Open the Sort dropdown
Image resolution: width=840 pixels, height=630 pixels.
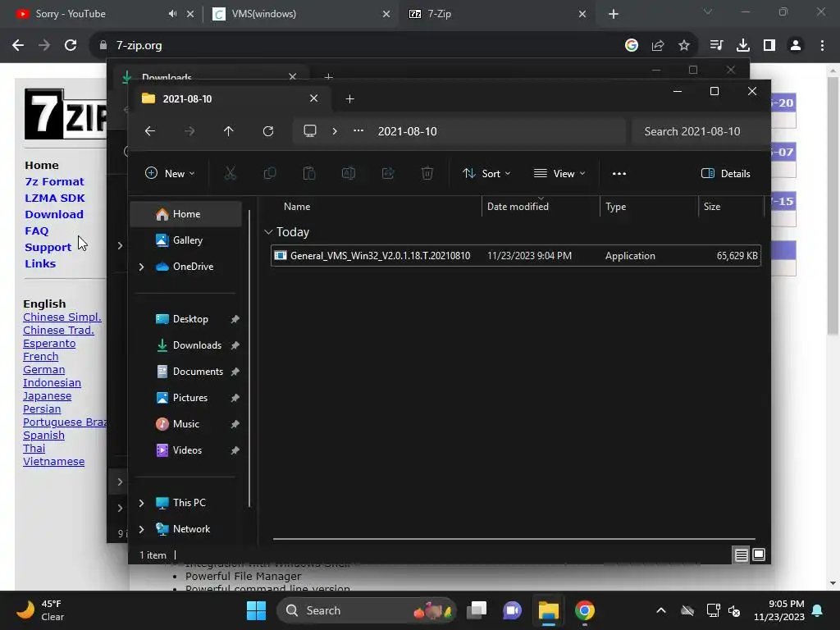(487, 174)
